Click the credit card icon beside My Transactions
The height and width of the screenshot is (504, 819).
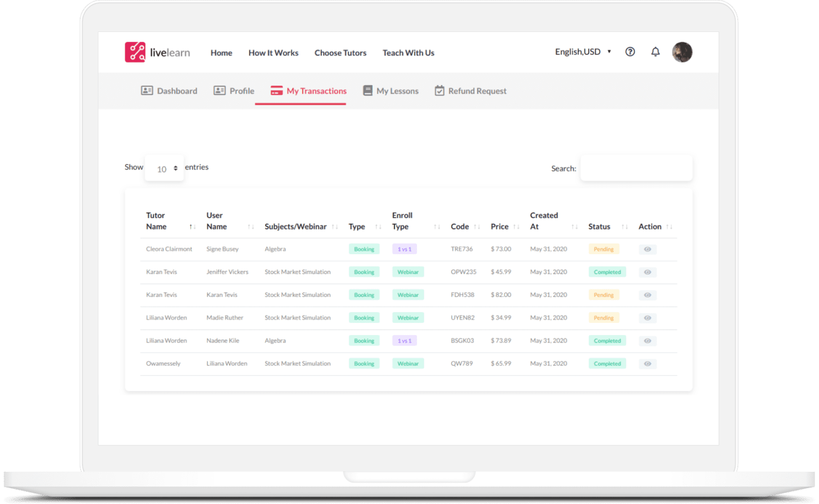click(x=277, y=91)
